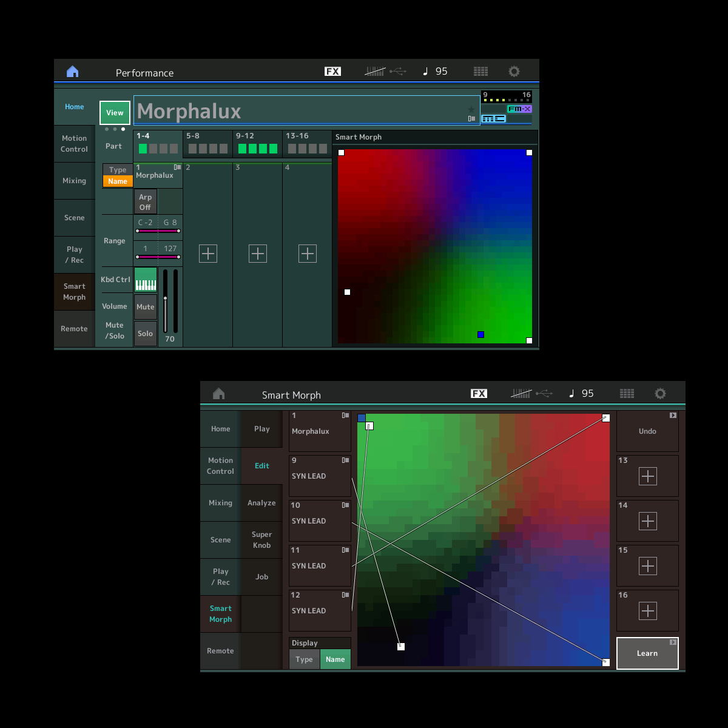Select the Scene tab in the sidebar

[x=74, y=218]
